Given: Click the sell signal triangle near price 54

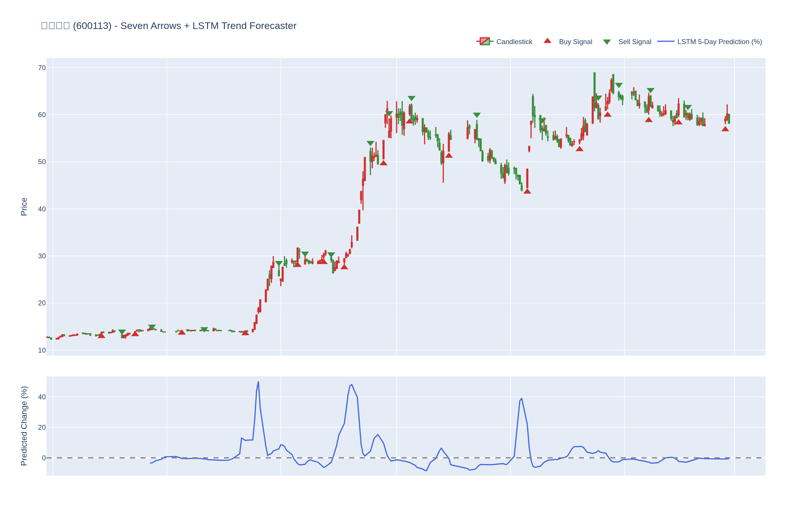Looking at the screenshot, I should pyautogui.click(x=370, y=143).
